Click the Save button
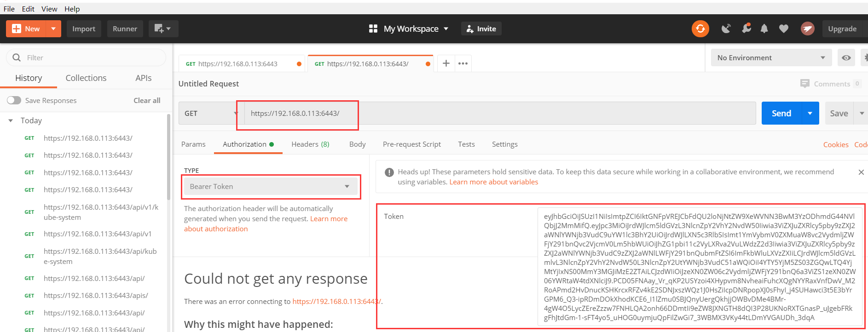 [839, 113]
